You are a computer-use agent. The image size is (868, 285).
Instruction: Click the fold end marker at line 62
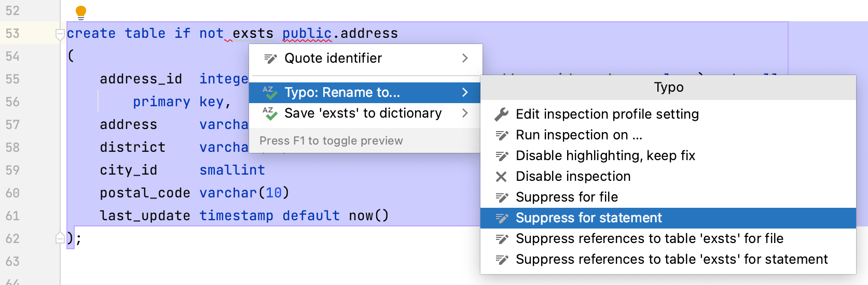60,238
